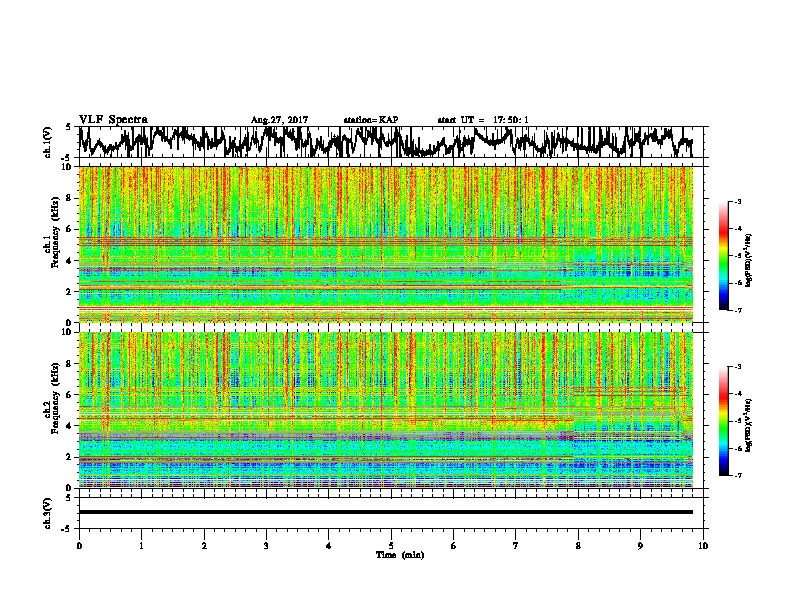Viewport: 792px width, 612px height.
Task: Click the "4" kHz tick of ch.2 spectrogram
Action: [68, 426]
